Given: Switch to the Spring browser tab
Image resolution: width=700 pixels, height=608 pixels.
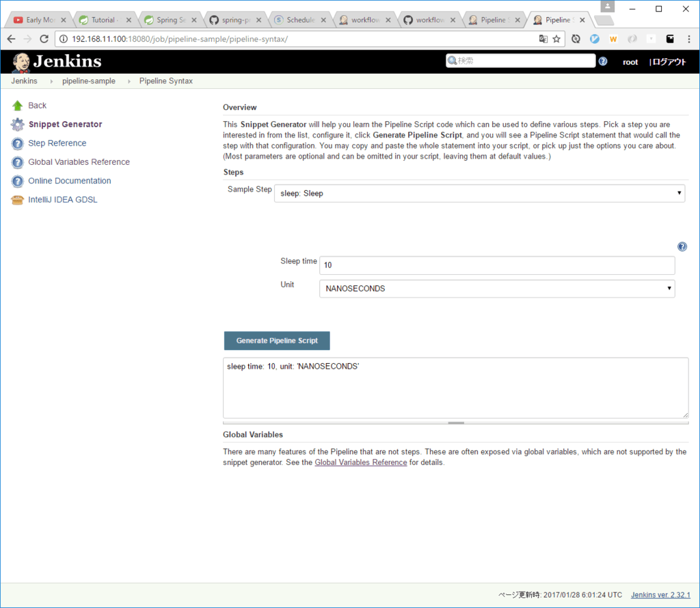Looking at the screenshot, I should click(x=166, y=20).
